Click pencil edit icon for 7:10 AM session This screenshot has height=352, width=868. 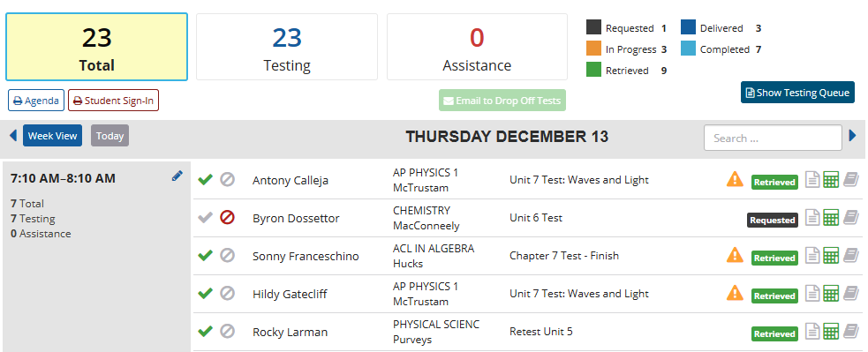(177, 176)
